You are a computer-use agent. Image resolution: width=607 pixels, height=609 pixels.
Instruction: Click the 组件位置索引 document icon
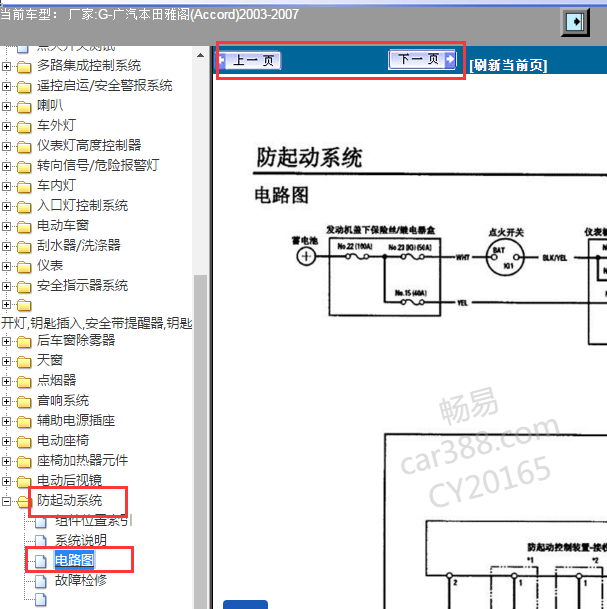click(41, 523)
